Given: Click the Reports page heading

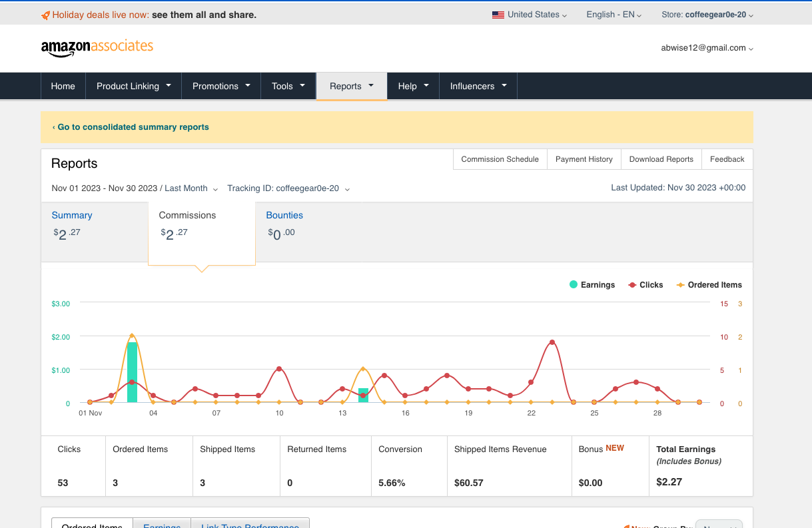Looking at the screenshot, I should (x=74, y=164).
